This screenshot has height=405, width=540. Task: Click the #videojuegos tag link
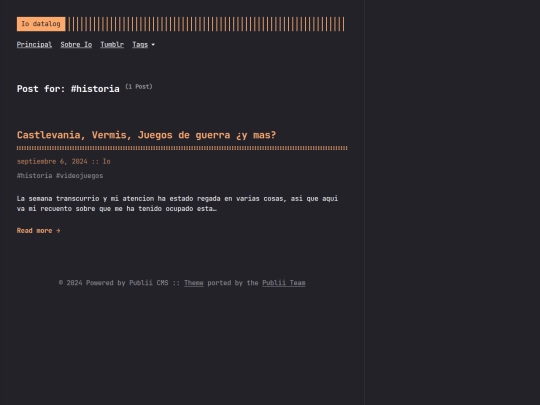point(80,176)
